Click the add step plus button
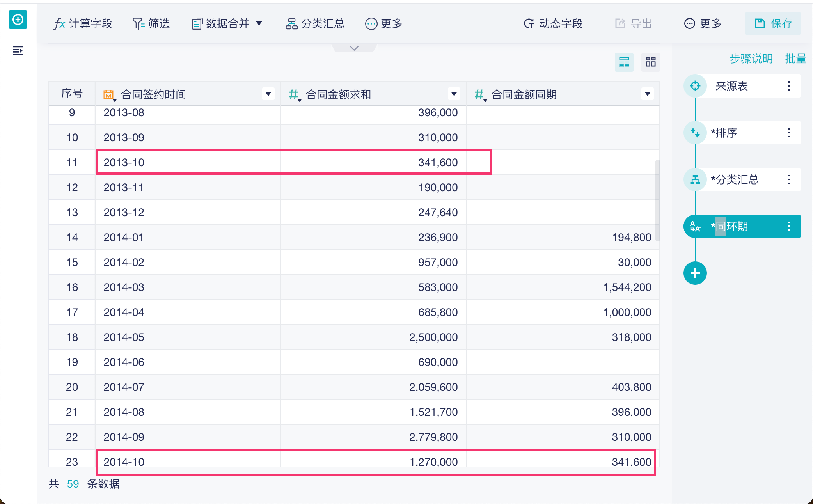This screenshot has width=813, height=504. click(x=695, y=273)
